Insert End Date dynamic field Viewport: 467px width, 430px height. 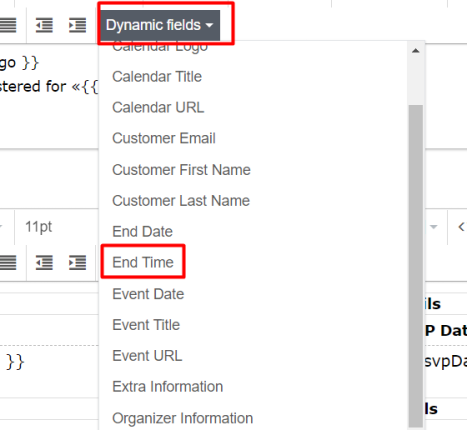142,232
